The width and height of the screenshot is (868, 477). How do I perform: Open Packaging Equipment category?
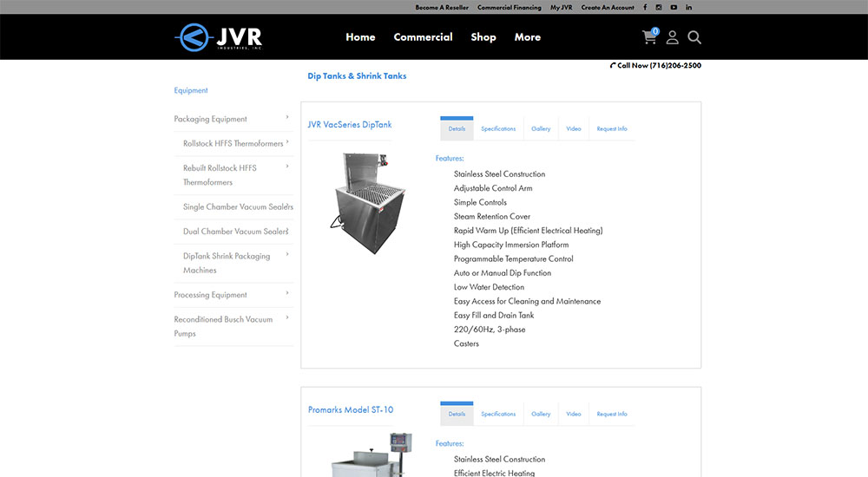tap(210, 119)
